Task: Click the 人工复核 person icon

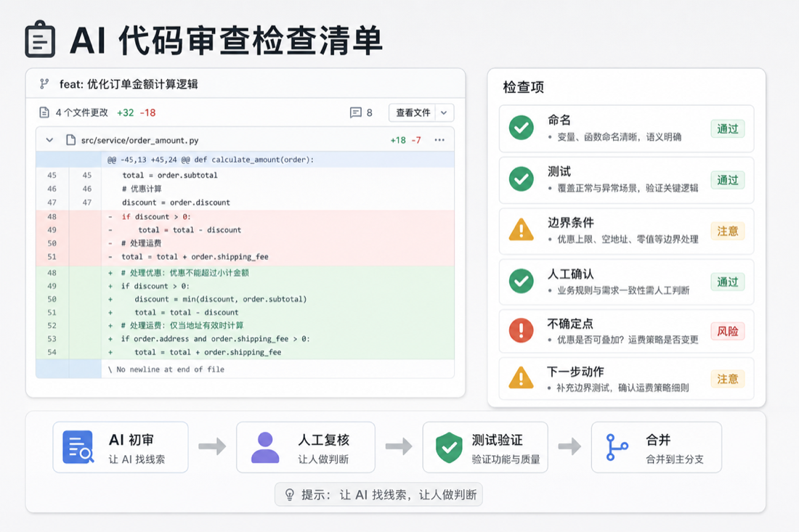Action: coord(265,448)
